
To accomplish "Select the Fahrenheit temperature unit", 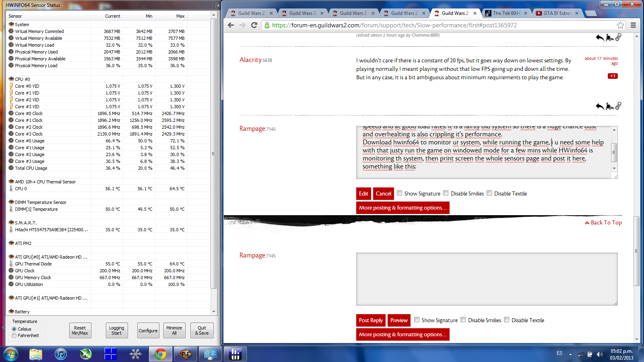I will tap(14, 335).
